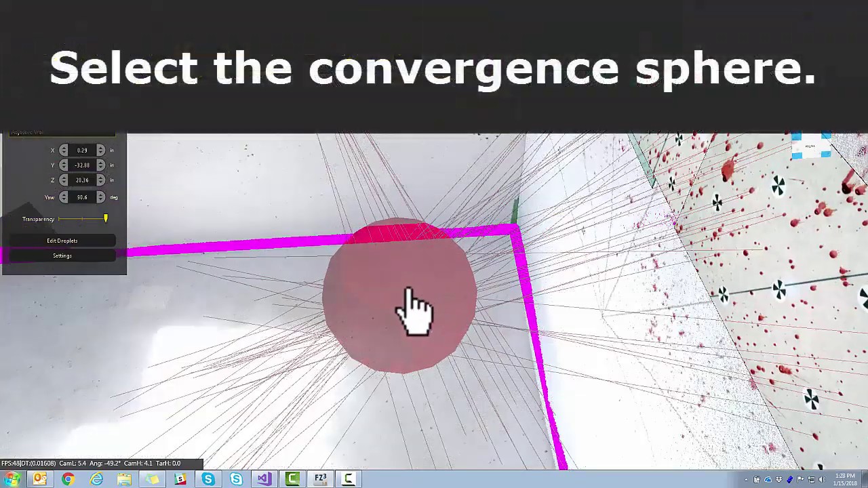Decrease Z value with left stepper
The height and width of the screenshot is (488, 868).
[64, 180]
